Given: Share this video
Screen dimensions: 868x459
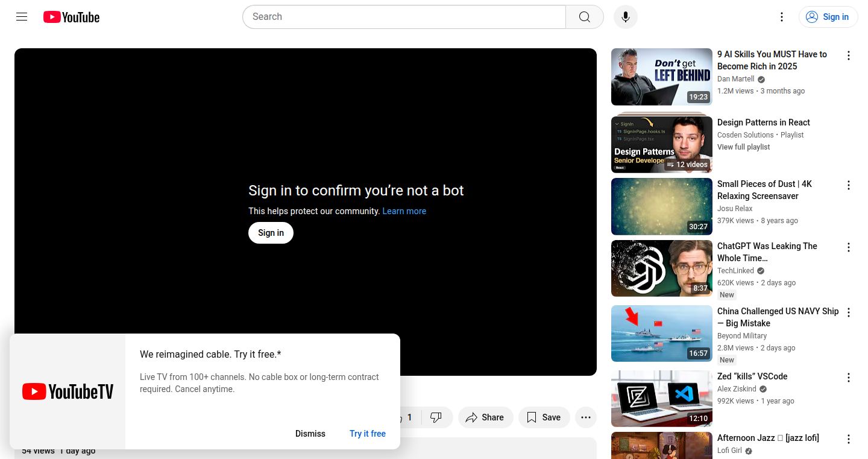Looking at the screenshot, I should (485, 417).
